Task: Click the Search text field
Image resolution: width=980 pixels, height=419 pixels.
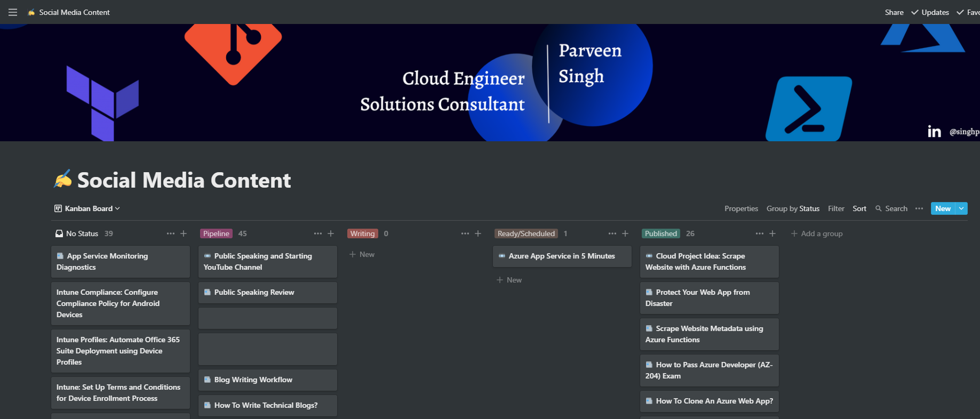Action: 896,208
